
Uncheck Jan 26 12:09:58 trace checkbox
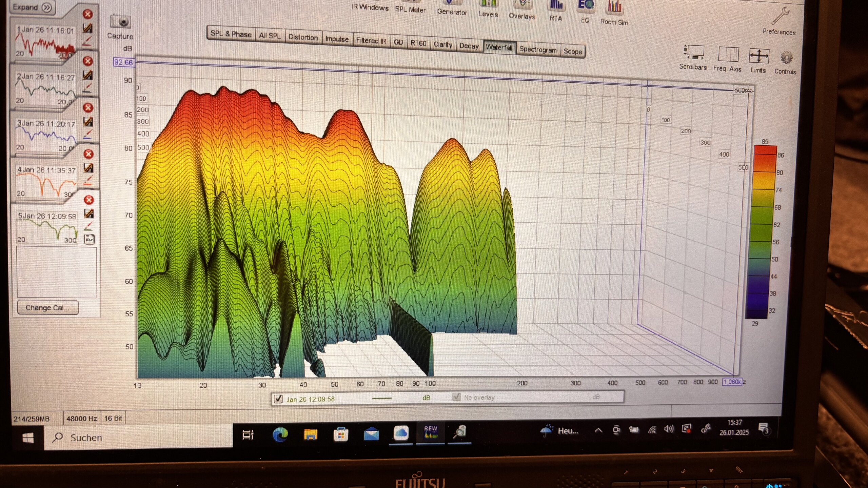[x=278, y=399]
